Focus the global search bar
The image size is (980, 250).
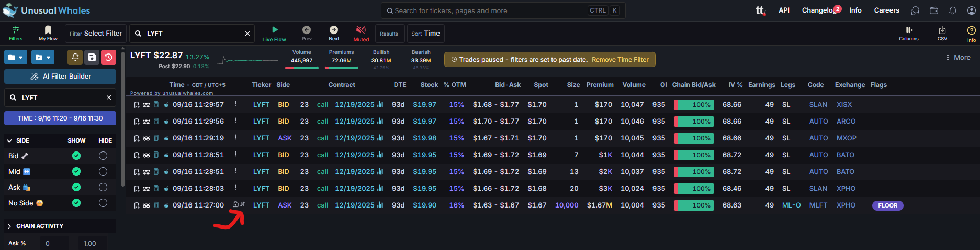[503, 10]
